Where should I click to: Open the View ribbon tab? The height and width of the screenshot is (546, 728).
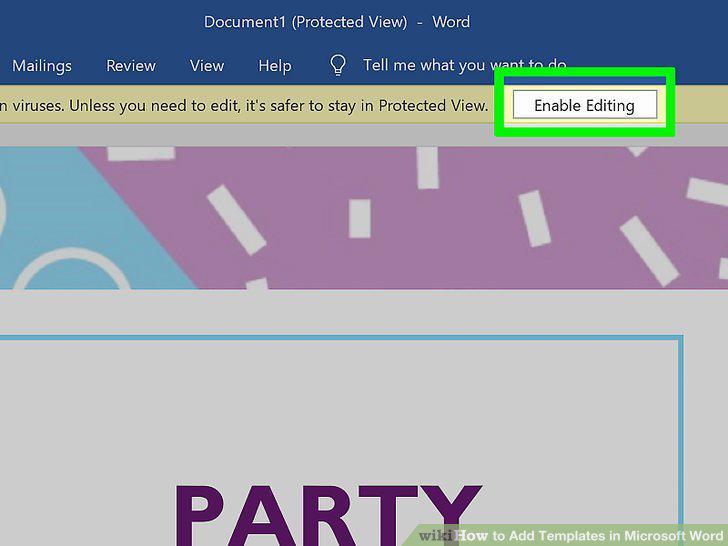coord(207,65)
